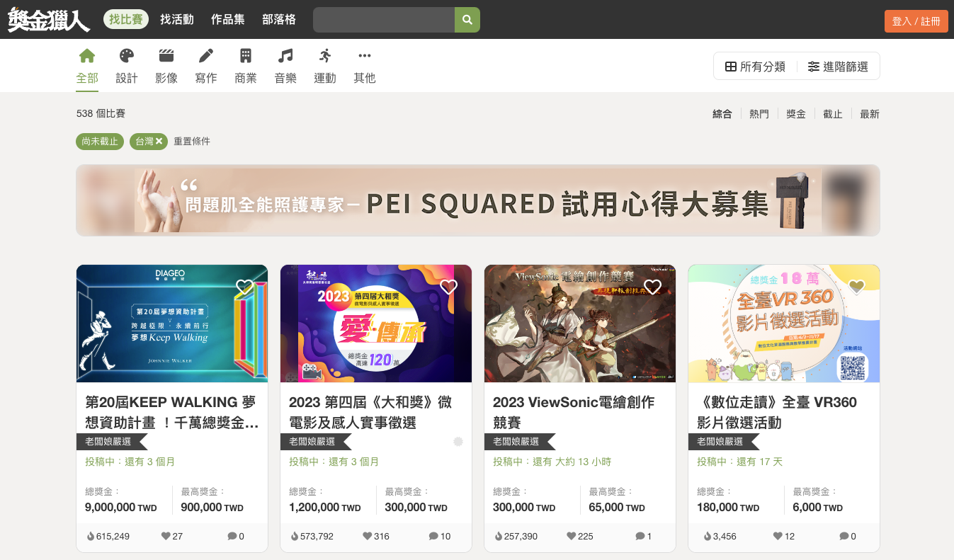Click 投稿中：還有 大約 13 小時 status
Screen dimensions: 954x560
552,462
